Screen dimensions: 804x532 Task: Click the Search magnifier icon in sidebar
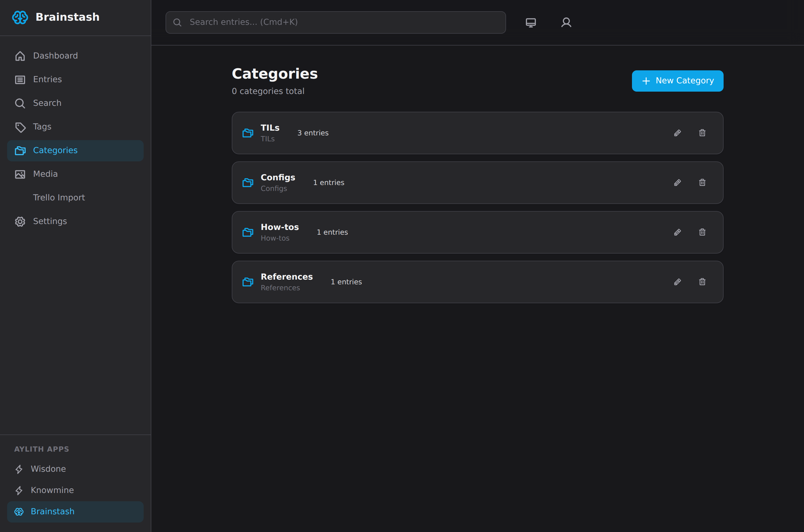20,103
